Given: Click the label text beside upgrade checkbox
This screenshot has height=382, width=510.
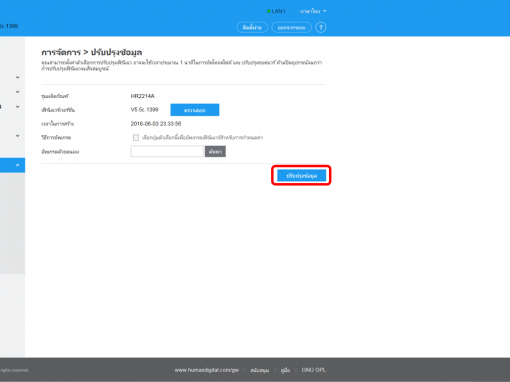Looking at the screenshot, I should pyautogui.click(x=202, y=138).
